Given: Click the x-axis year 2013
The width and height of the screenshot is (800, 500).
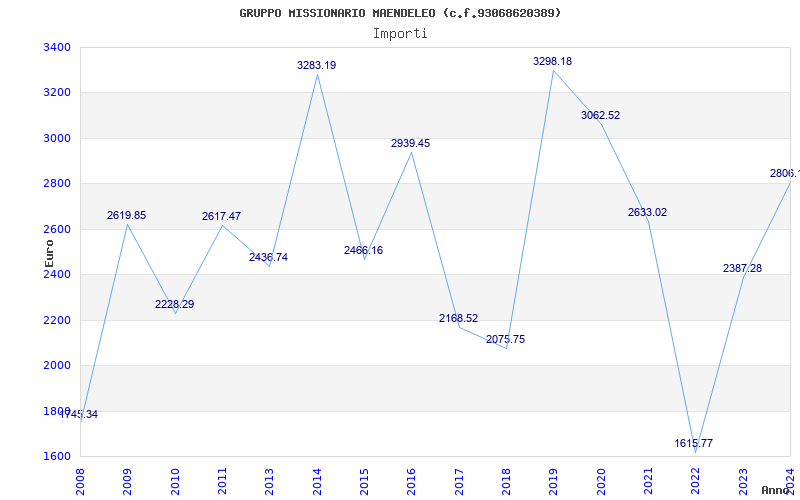Looking at the screenshot, I should [269, 482].
